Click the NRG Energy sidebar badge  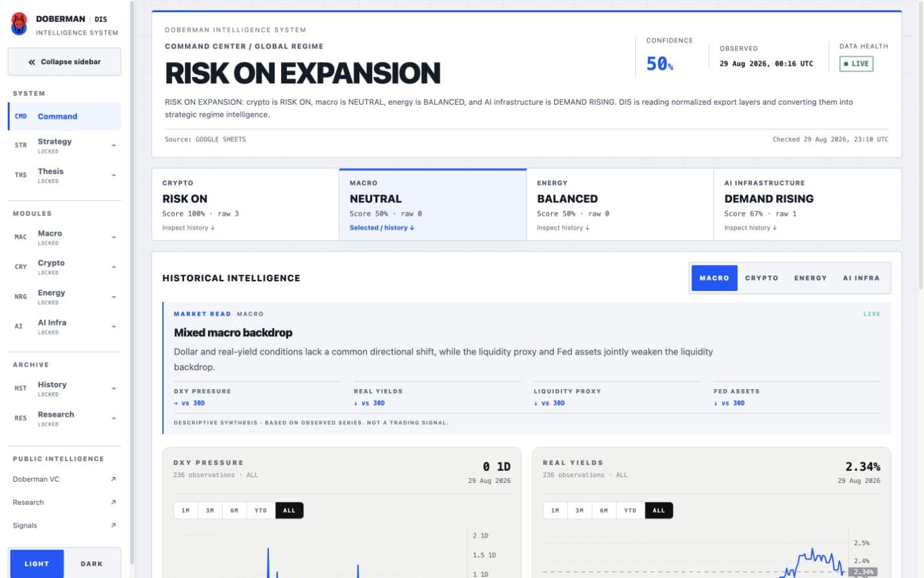point(21,297)
